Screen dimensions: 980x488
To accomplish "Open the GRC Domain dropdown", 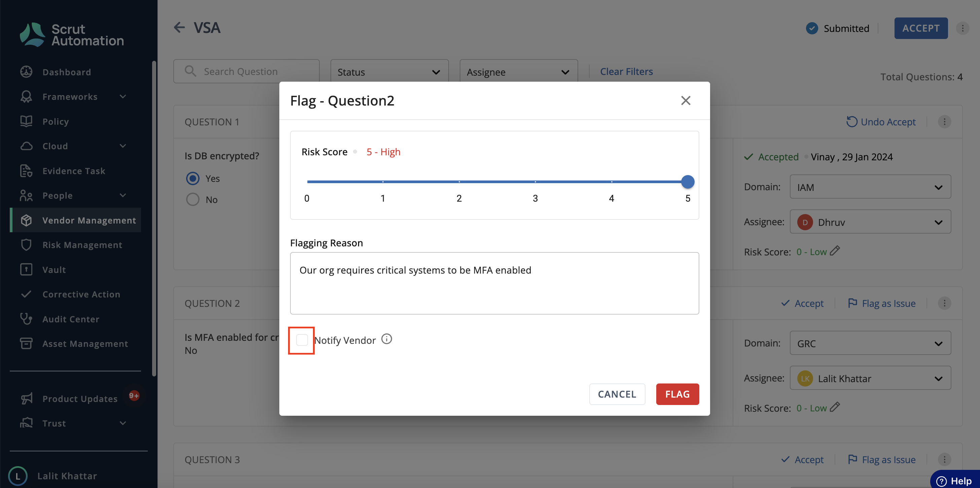I will pyautogui.click(x=870, y=343).
